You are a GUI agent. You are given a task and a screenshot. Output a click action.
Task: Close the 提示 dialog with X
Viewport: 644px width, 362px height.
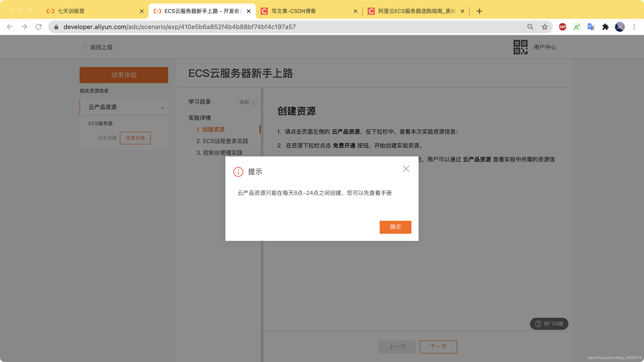point(406,169)
